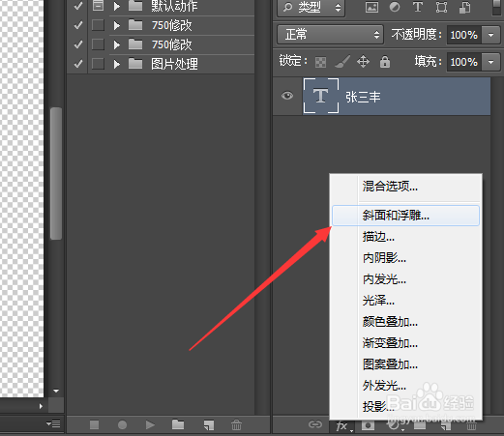This screenshot has width=504, height=436.
Task: Choose 斜面和浮雕... from the menu
Action: point(406,216)
